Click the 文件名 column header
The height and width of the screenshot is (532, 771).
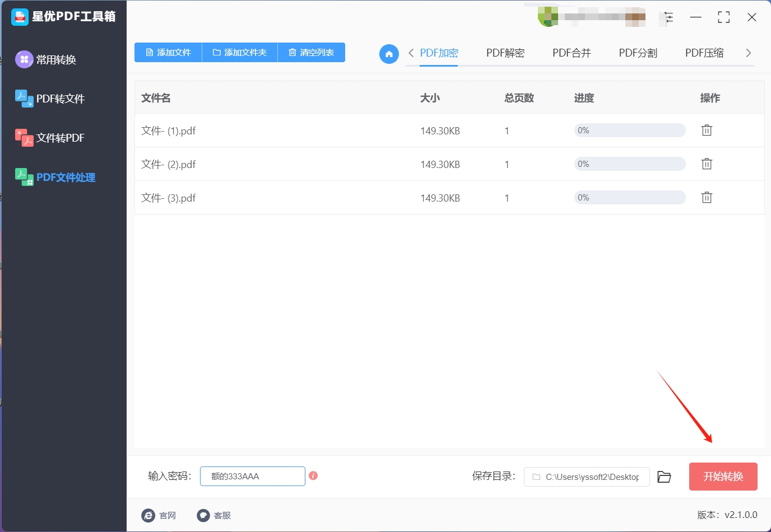point(156,98)
